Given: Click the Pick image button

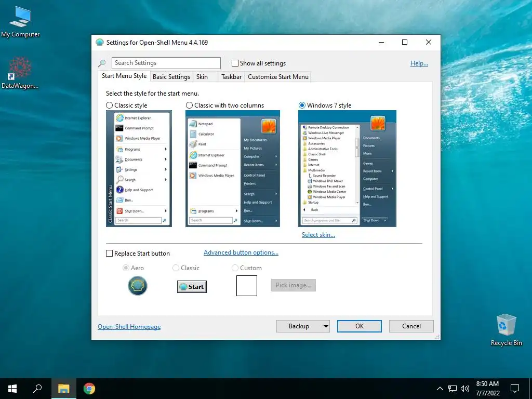Looking at the screenshot, I should (293, 285).
